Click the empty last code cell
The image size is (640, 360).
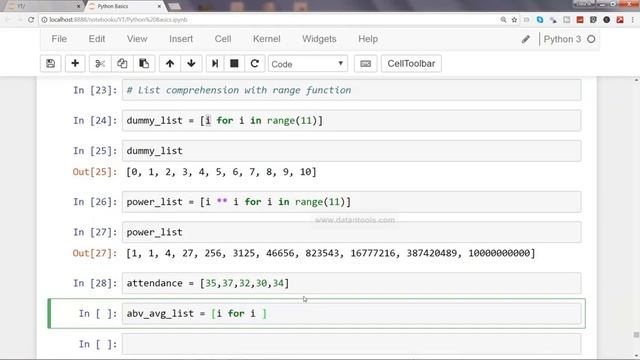tap(351, 344)
